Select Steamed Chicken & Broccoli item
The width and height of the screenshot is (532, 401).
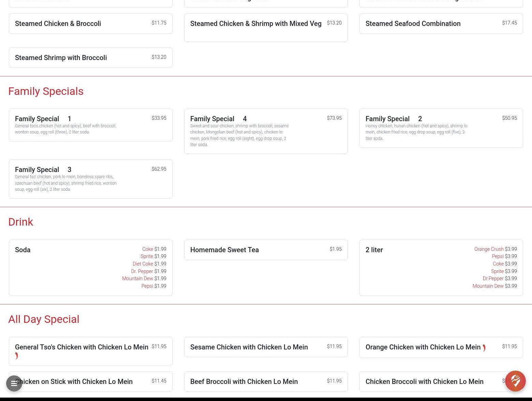pyautogui.click(x=91, y=24)
